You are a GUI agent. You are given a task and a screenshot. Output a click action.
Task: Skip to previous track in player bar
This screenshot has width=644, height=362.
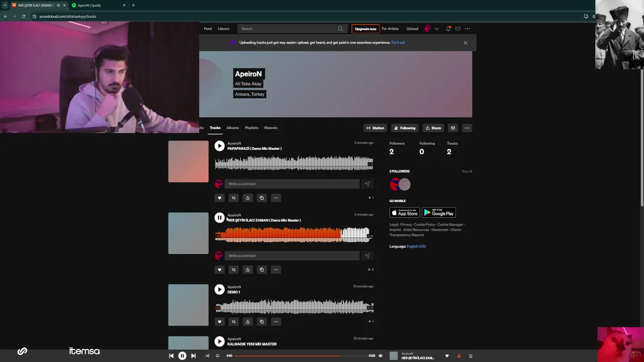tap(171, 356)
